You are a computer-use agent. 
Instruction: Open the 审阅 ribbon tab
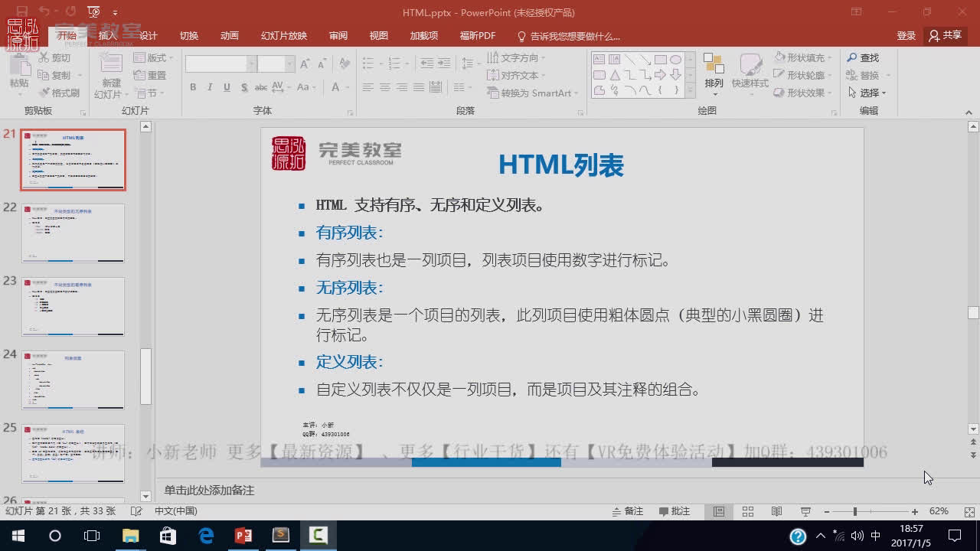(x=338, y=35)
